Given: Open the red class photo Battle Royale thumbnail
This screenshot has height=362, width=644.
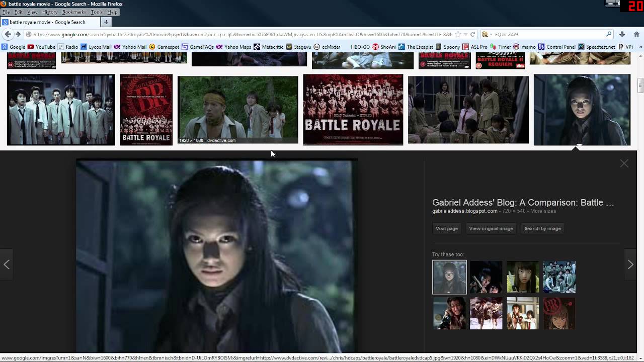Looking at the screenshot, I should pos(353,110).
